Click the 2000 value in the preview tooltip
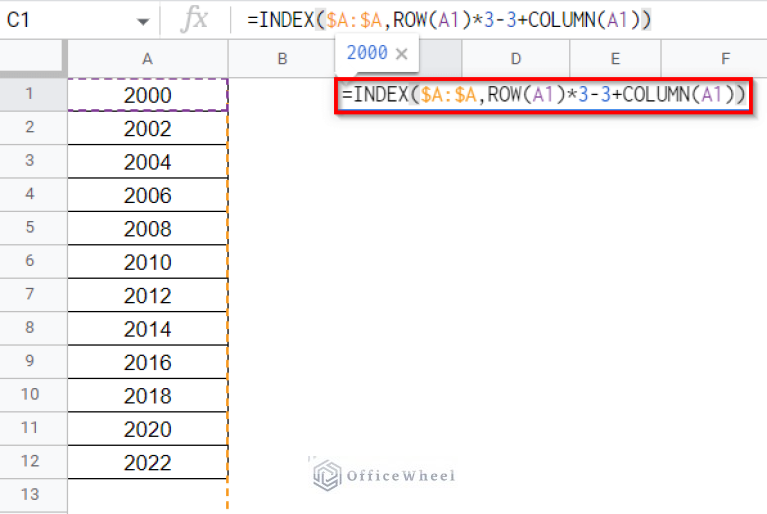This screenshot has width=767, height=514. point(367,52)
